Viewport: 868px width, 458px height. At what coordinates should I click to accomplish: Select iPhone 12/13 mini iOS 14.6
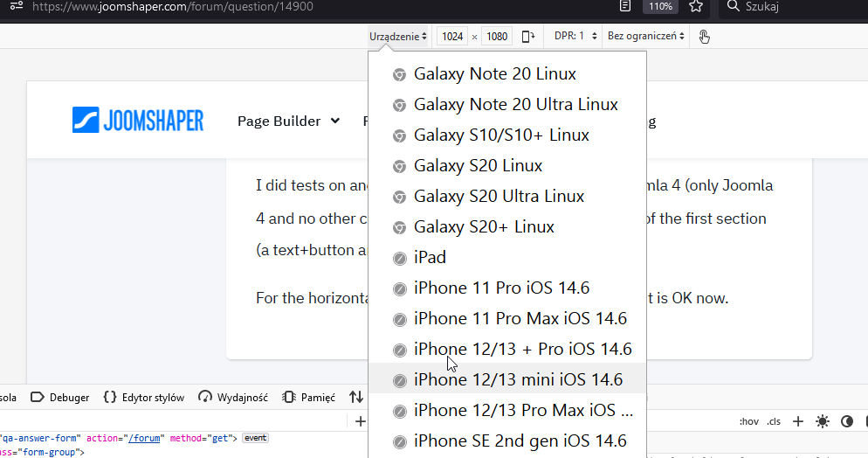pos(518,379)
